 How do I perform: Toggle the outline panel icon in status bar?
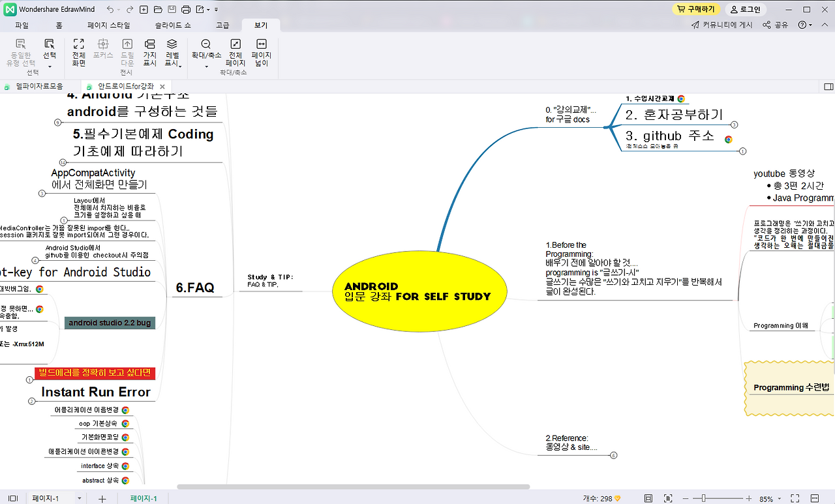click(12, 498)
